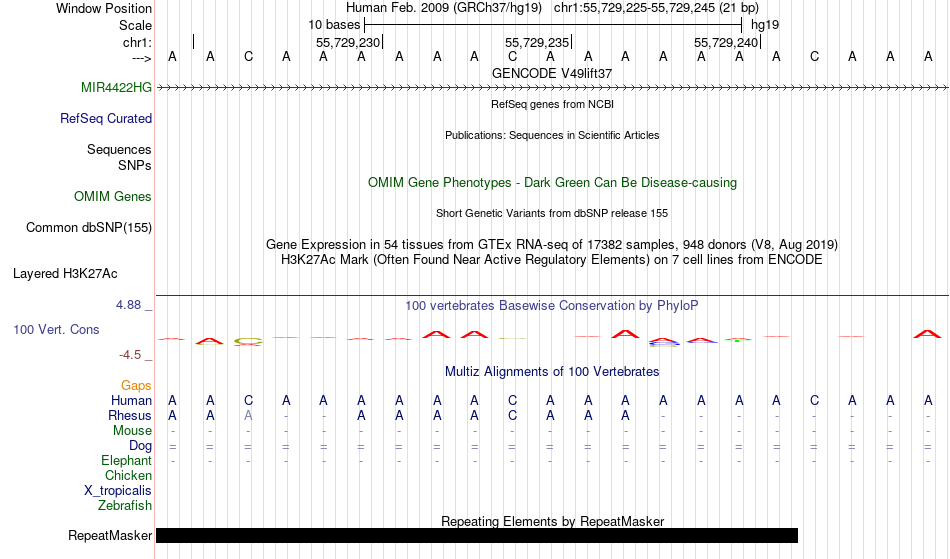Screen dimensions: 950x559
Task: Click Short Genetic Variants from dbSNP title
Action: 552,213
